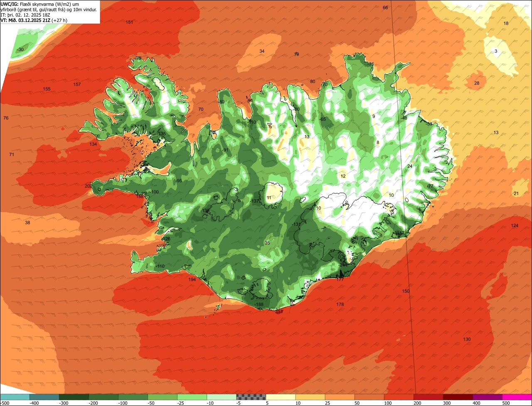Pick the 100 to 200 red-orange swatch
Screen dimensions: 532x406
point(399,397)
